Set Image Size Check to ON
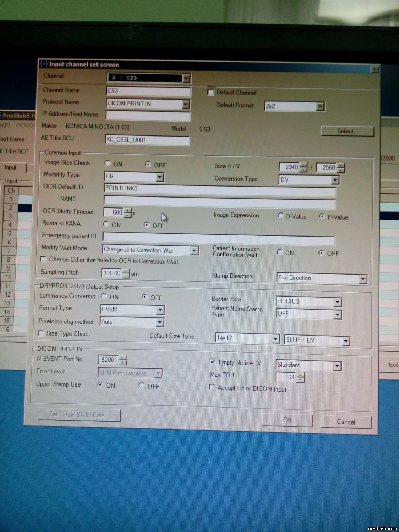 click(x=107, y=164)
